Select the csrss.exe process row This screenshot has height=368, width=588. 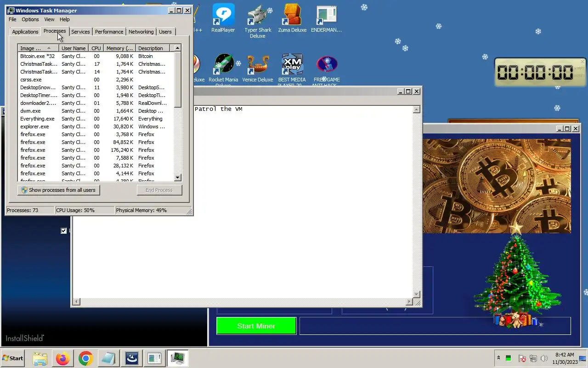coord(96,80)
